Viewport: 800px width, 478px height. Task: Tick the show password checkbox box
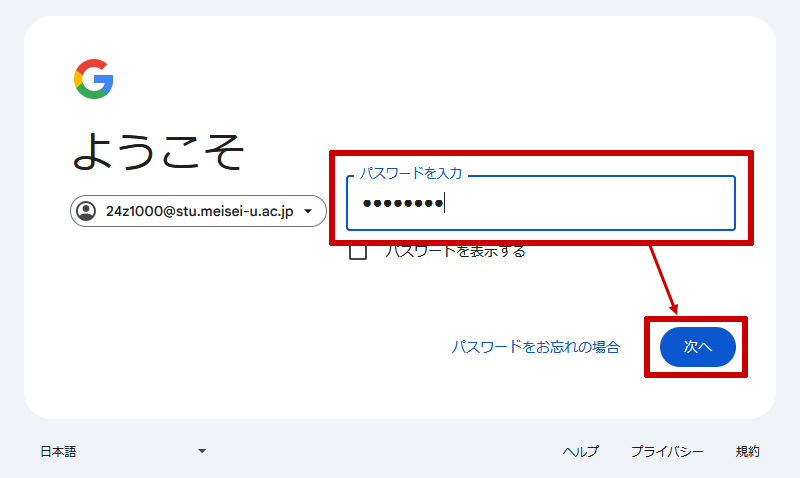pyautogui.click(x=358, y=252)
